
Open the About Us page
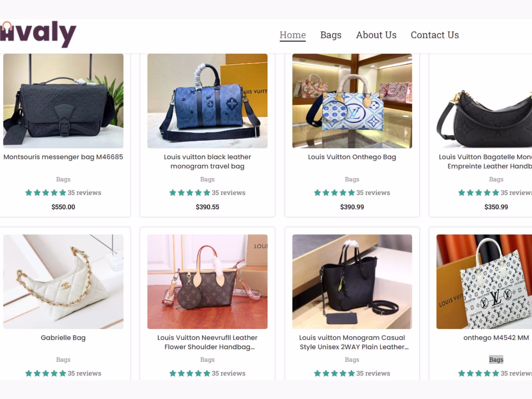tap(376, 35)
